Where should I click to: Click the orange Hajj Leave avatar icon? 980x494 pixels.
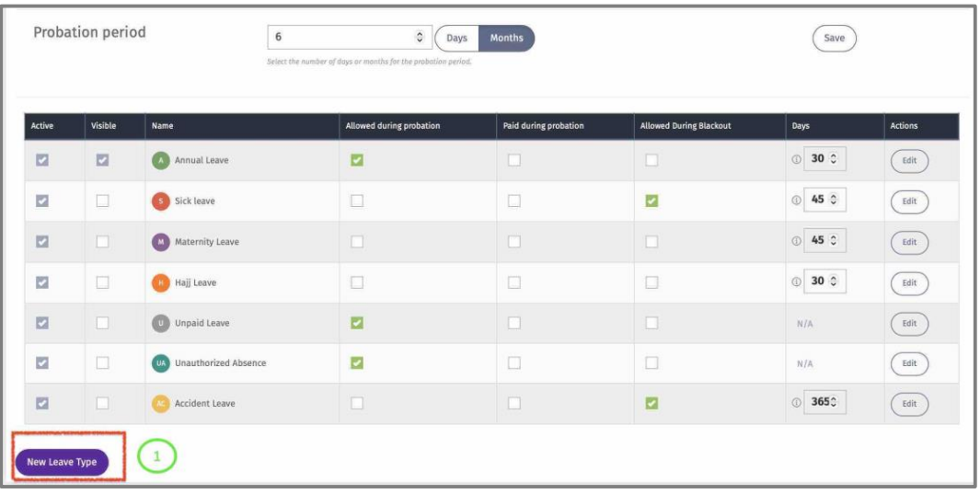[x=161, y=282]
